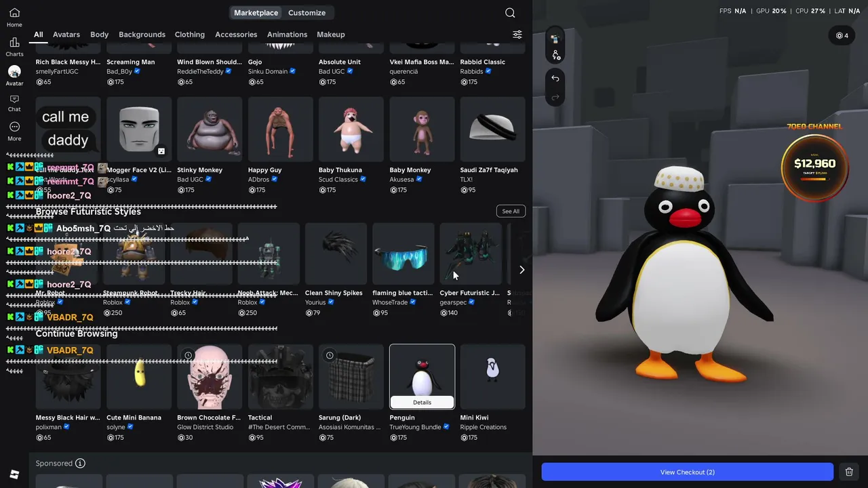This screenshot has height=488, width=868.
Task: Open Chat from the left sidebar
Action: coord(14,103)
